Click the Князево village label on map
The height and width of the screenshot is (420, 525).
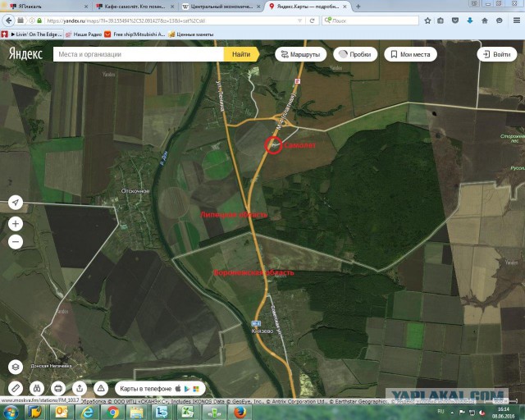(x=262, y=331)
